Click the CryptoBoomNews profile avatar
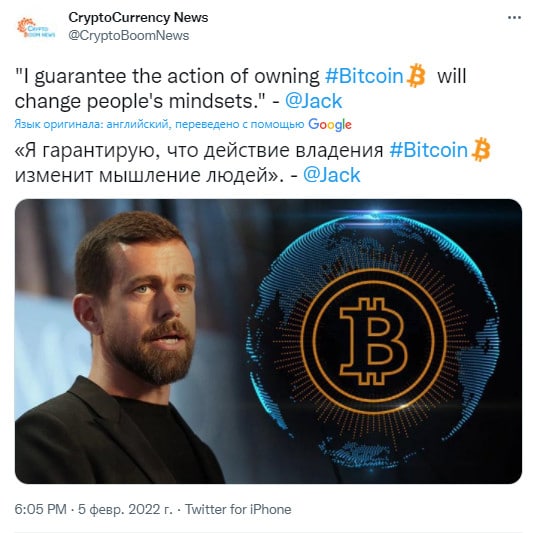The image size is (537, 533). (x=36, y=27)
